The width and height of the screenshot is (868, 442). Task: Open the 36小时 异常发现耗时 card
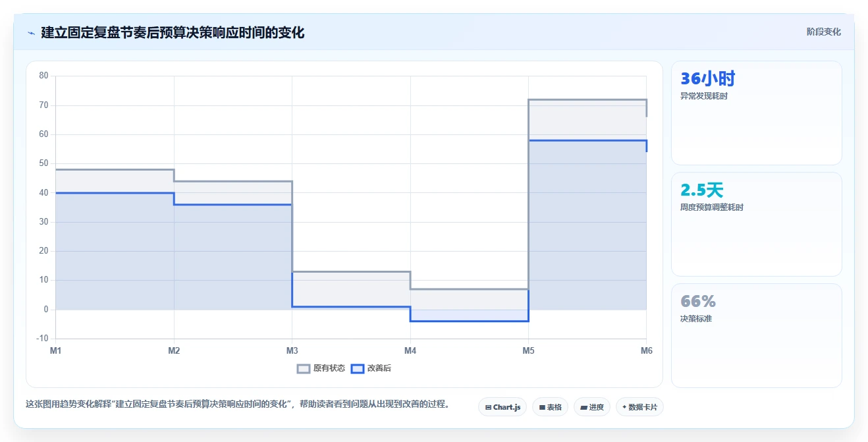756,113
